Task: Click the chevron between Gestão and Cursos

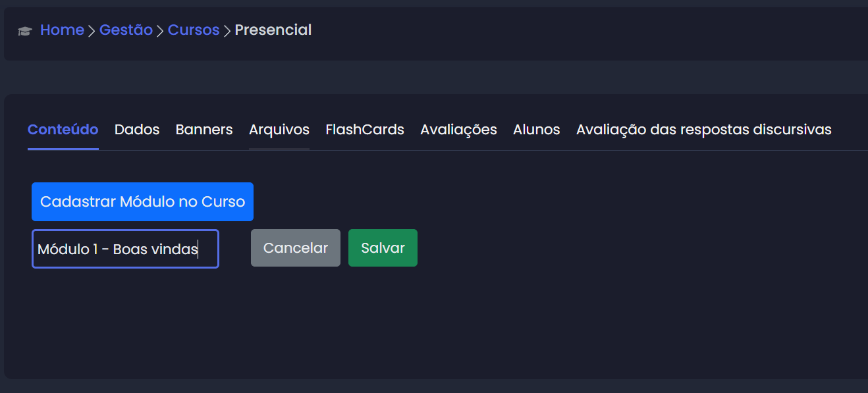Action: [160, 31]
